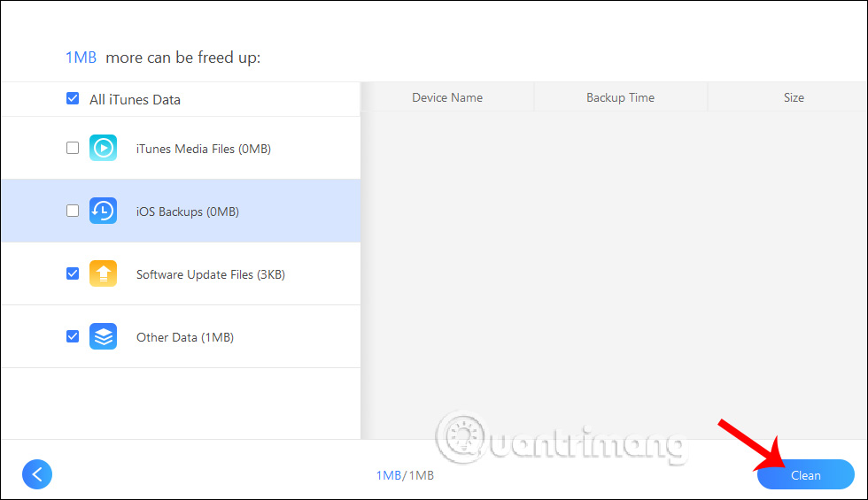This screenshot has height=500, width=868.
Task: Uncheck the Software Update Files checkbox
Action: point(73,273)
